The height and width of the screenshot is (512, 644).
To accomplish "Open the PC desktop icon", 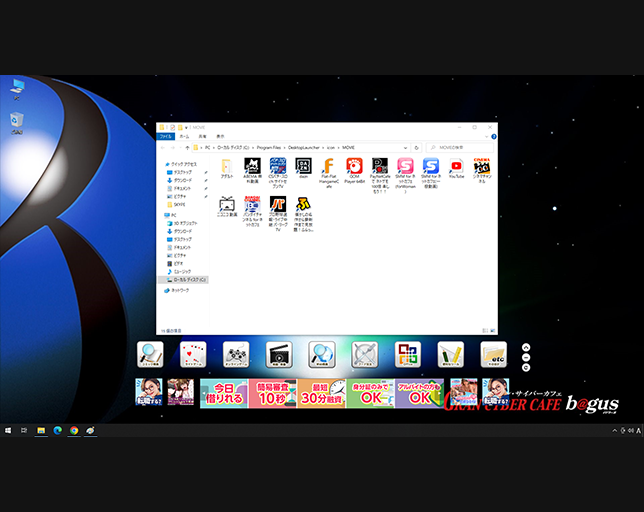I will pyautogui.click(x=17, y=90).
